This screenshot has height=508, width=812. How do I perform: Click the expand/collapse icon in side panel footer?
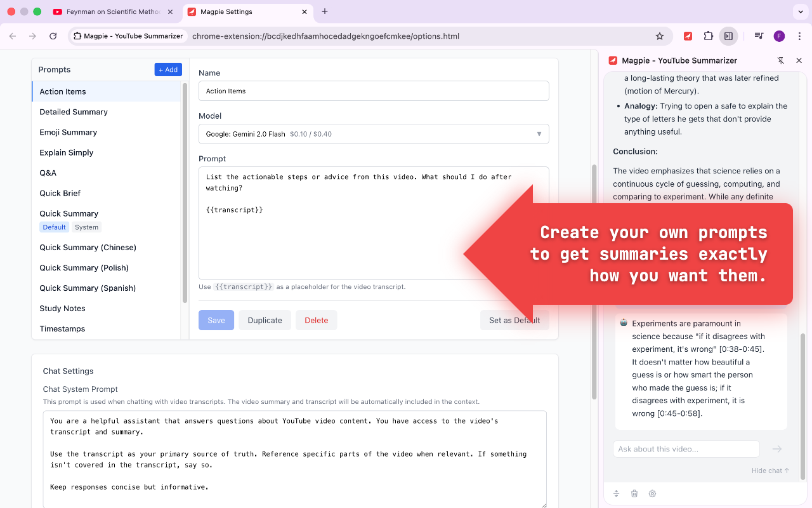click(616, 493)
